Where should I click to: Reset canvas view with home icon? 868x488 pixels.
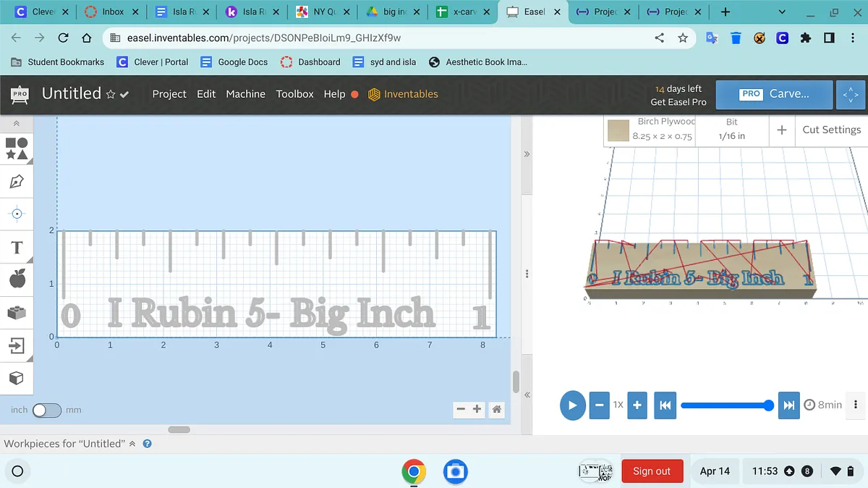[496, 409]
